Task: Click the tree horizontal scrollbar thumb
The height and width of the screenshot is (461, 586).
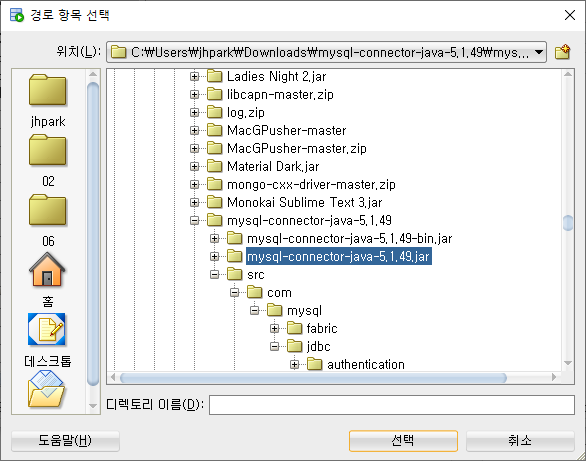Action: [313, 378]
